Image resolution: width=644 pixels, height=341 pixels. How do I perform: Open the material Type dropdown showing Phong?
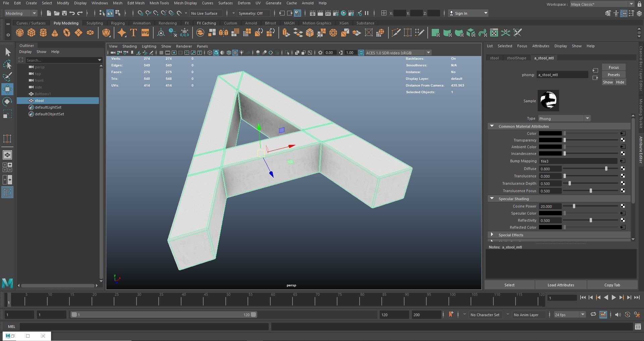(564, 119)
